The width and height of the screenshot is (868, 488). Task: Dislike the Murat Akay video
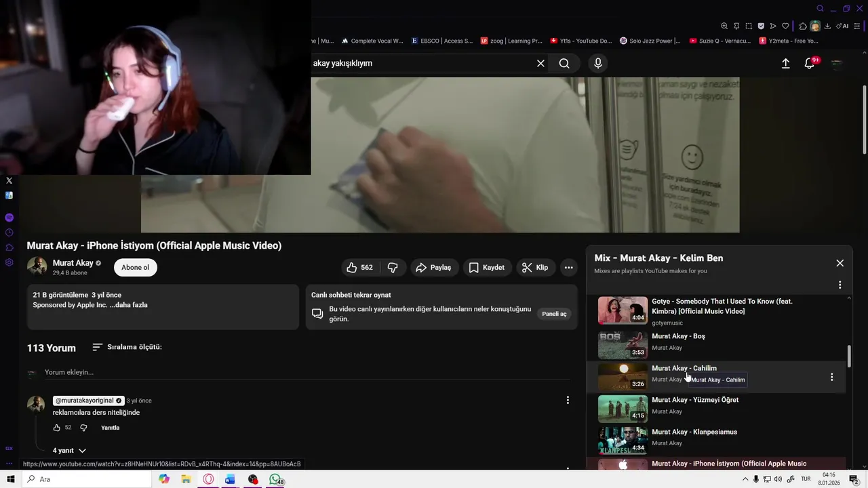[x=393, y=268]
